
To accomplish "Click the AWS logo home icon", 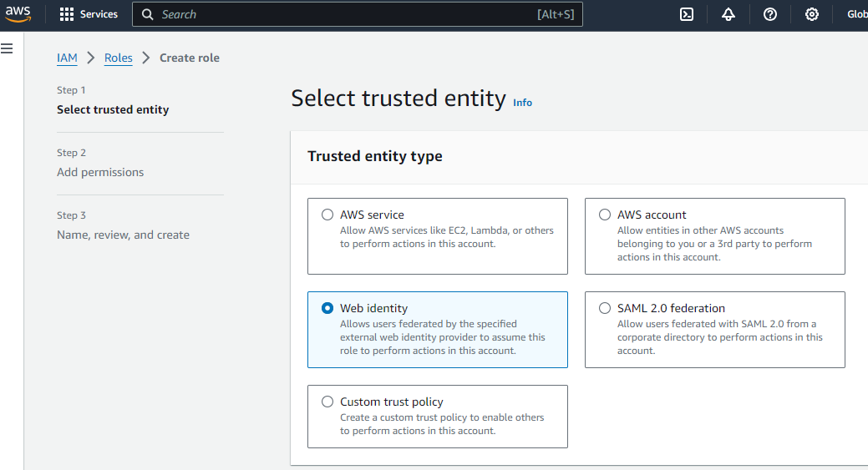I will point(18,14).
